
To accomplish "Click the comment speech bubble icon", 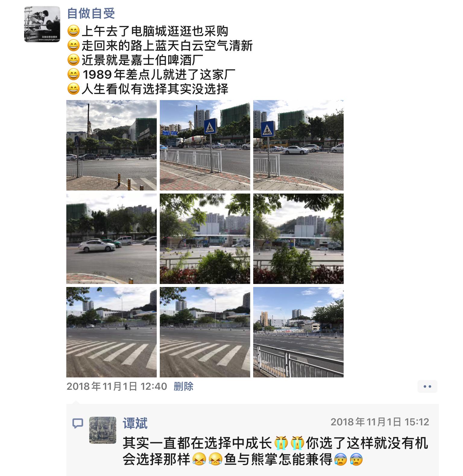I will pos(78,424).
